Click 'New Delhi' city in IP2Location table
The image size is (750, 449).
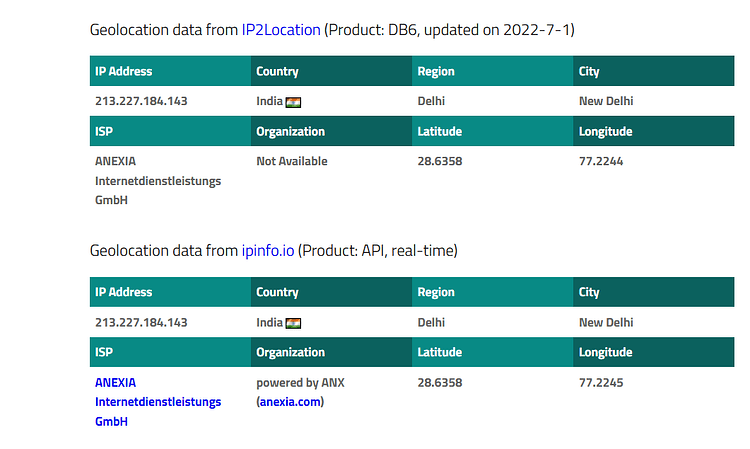pyautogui.click(x=606, y=101)
